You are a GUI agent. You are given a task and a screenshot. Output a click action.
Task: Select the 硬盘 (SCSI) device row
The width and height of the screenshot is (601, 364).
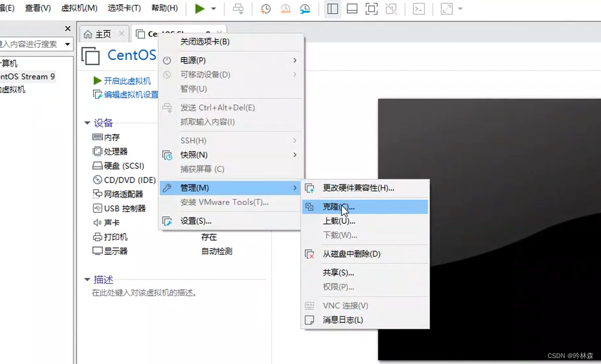click(x=118, y=165)
